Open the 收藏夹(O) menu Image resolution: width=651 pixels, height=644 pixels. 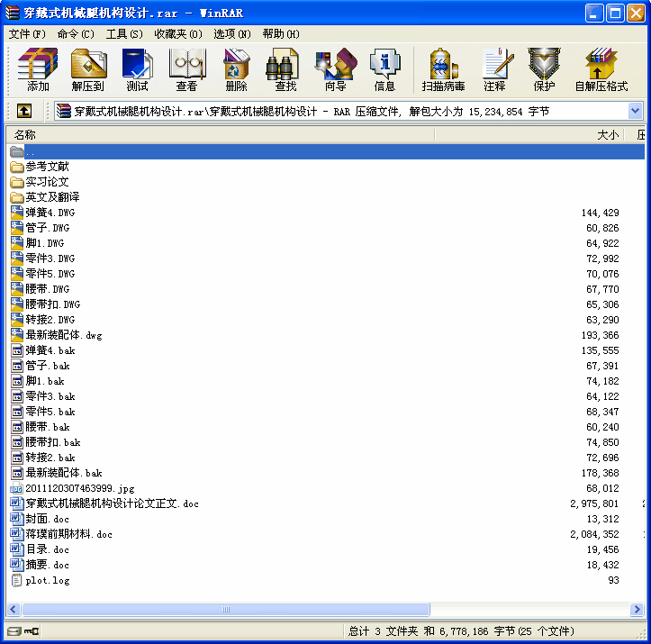point(178,34)
